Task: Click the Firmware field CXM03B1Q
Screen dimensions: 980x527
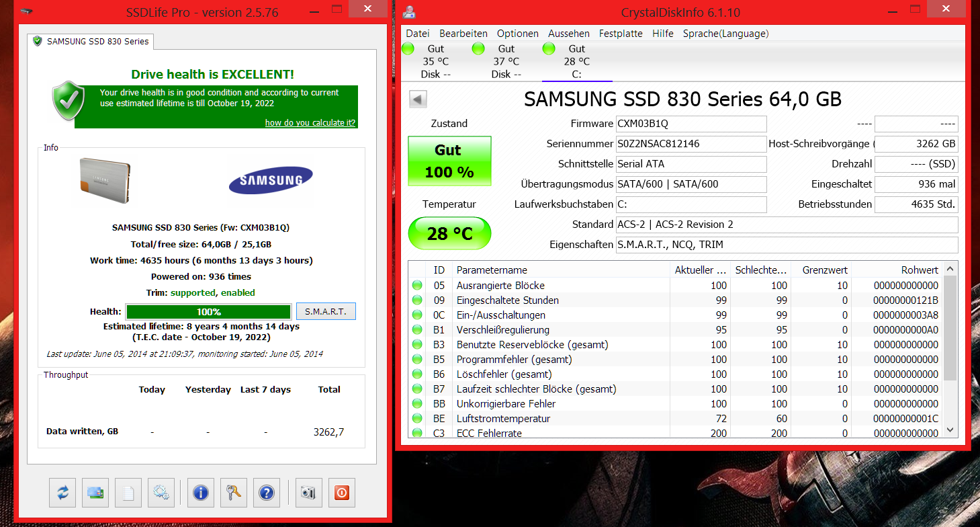Action: click(691, 124)
